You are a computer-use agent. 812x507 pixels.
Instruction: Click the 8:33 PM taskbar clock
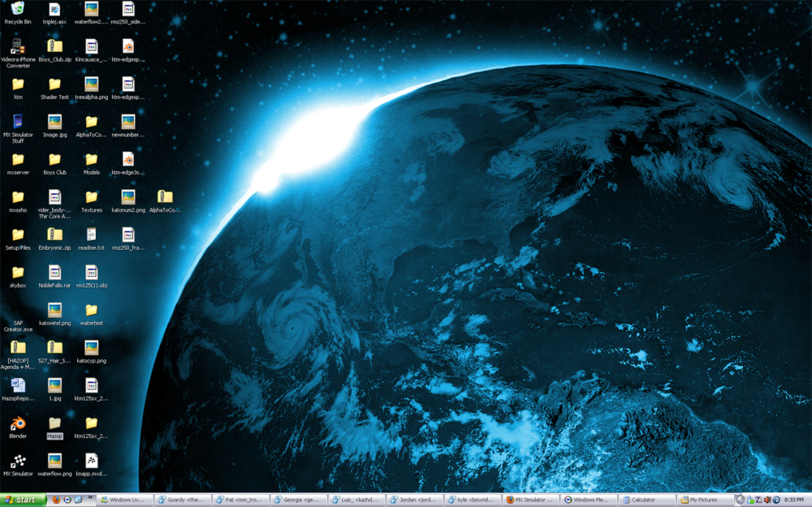pyautogui.click(x=794, y=500)
